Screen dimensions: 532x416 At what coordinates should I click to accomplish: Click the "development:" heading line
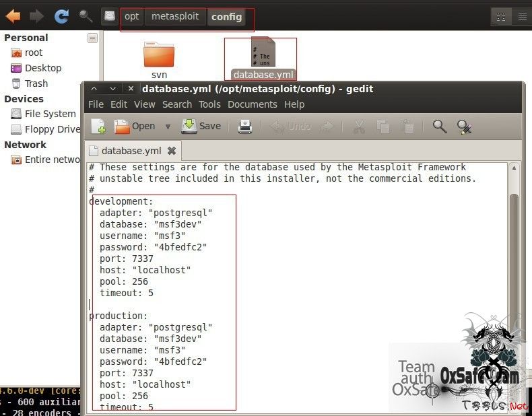(x=121, y=201)
